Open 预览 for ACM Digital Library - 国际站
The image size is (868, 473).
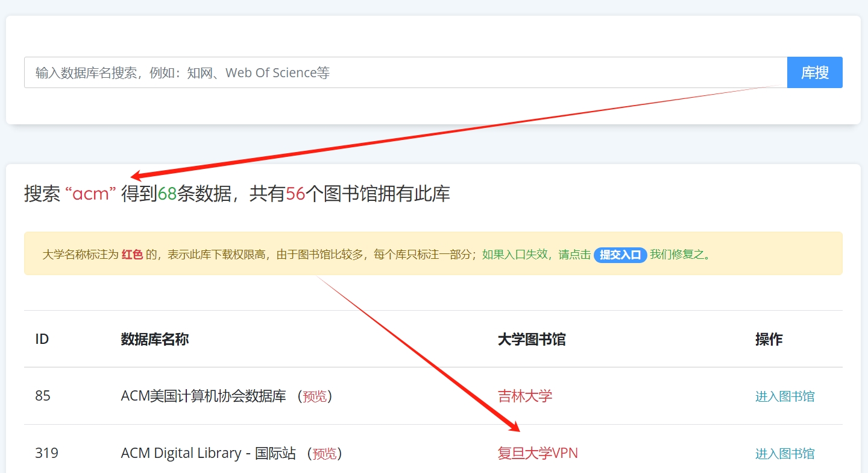[x=325, y=454]
